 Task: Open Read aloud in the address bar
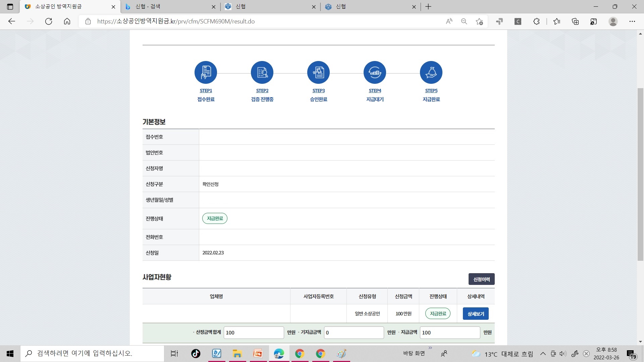click(449, 21)
